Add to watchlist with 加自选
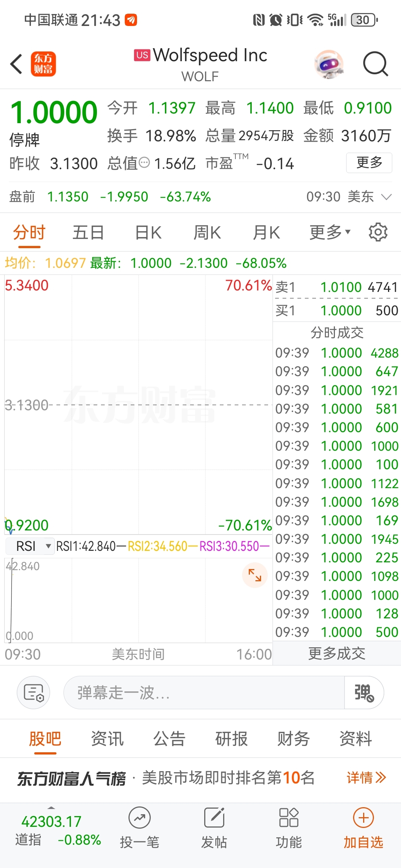The height and width of the screenshot is (868, 401). click(x=363, y=828)
